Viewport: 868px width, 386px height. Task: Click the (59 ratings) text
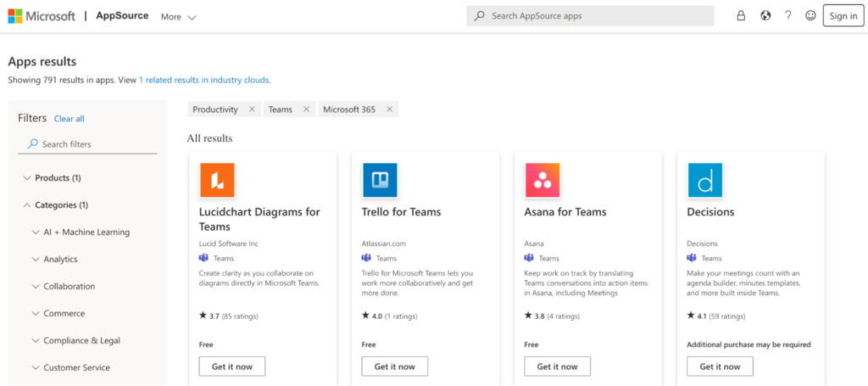point(726,316)
